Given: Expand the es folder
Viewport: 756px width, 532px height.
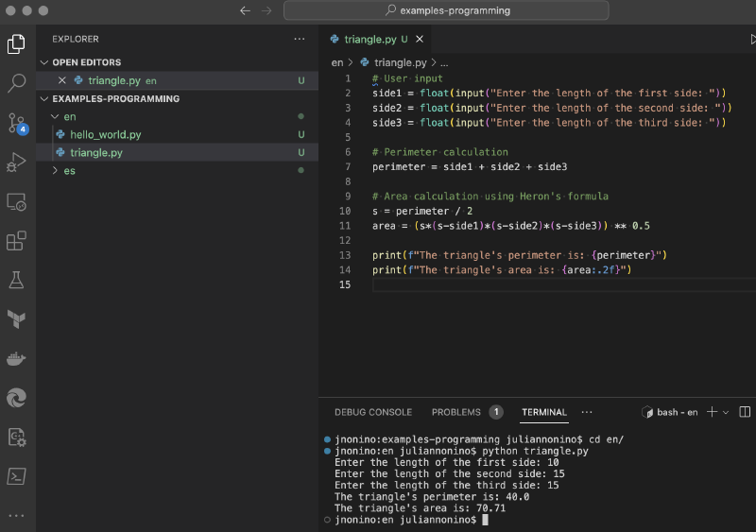Looking at the screenshot, I should coord(69,171).
